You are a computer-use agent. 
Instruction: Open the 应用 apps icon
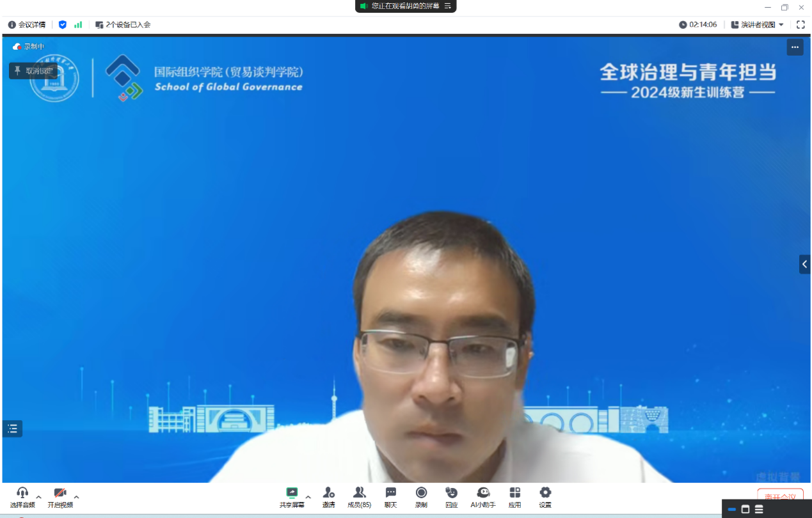pyautogui.click(x=514, y=496)
